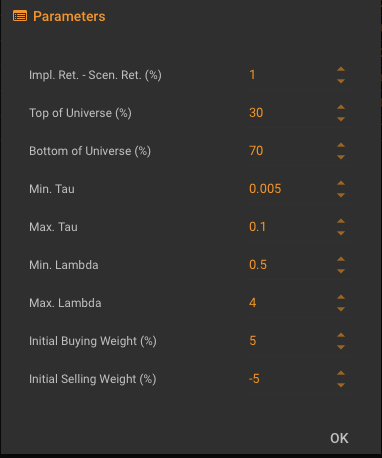
Task: Increase Max. Tau with up arrow
Action: [x=341, y=221]
